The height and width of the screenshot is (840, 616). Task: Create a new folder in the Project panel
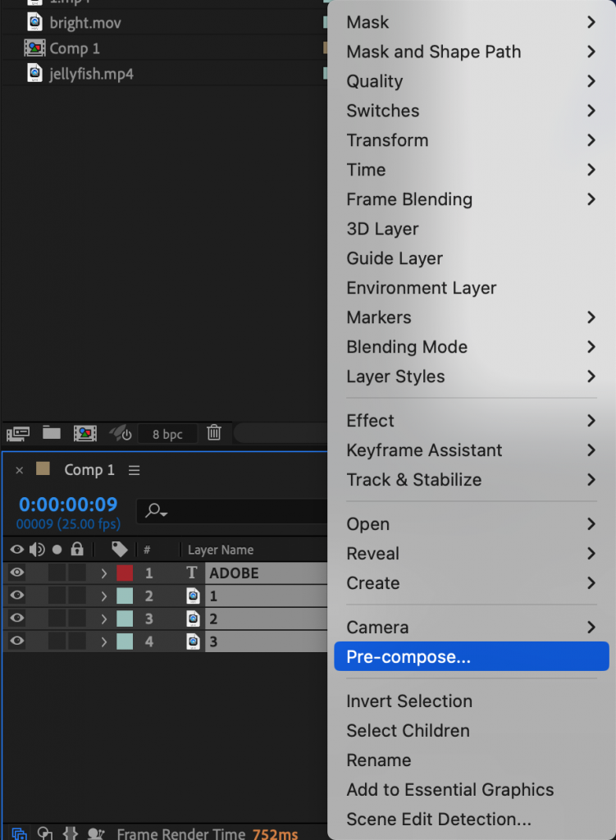51,433
